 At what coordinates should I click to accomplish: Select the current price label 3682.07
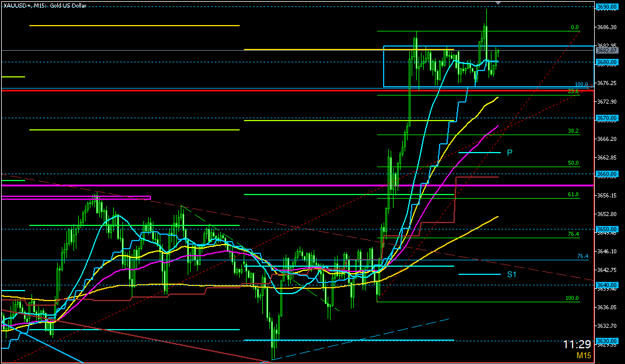[607, 51]
